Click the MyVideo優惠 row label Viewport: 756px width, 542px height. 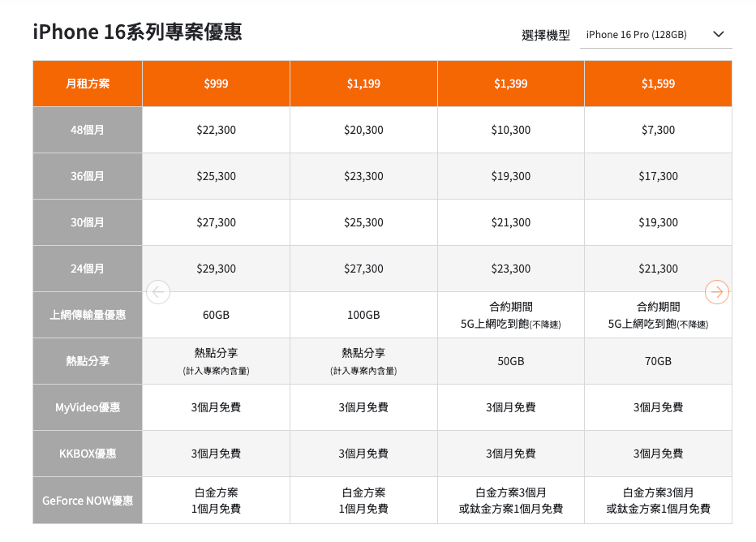point(88,407)
